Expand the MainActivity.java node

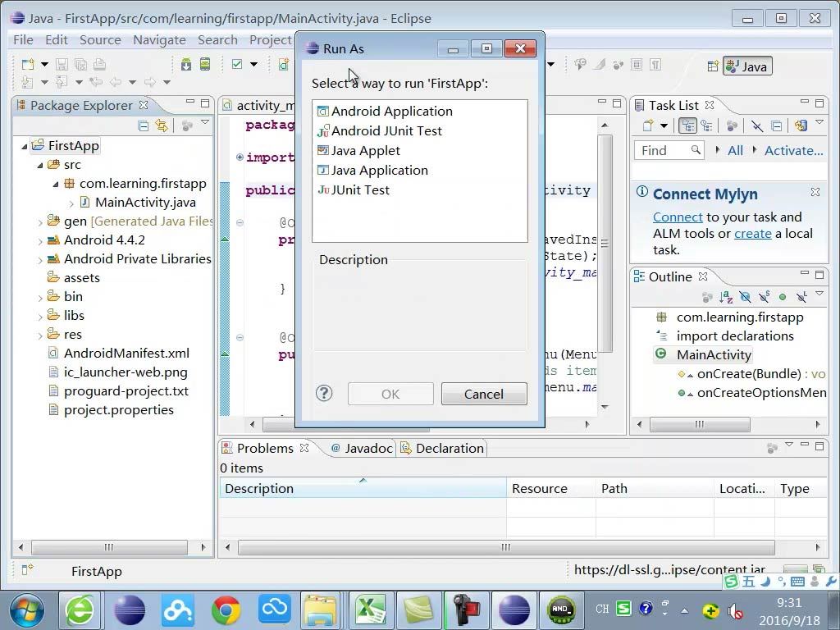[71, 203]
